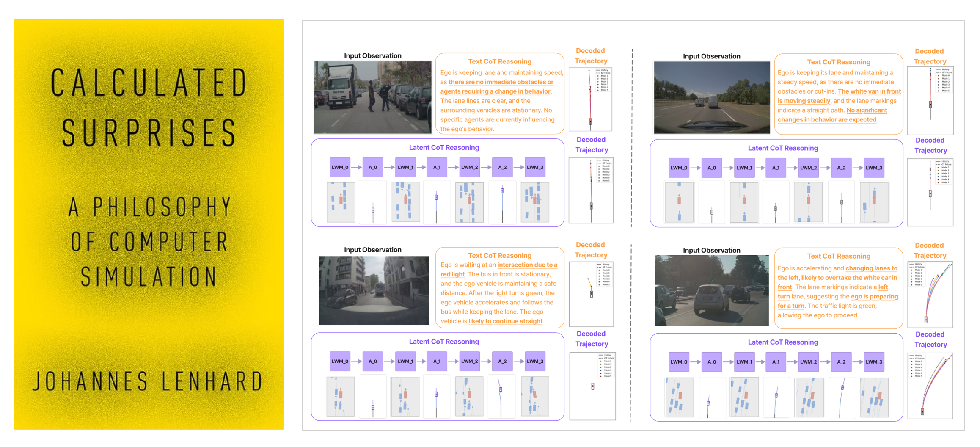This screenshot has height=447, width=980.
Task: Open the photo of white car in traffic
Action: click(712, 290)
